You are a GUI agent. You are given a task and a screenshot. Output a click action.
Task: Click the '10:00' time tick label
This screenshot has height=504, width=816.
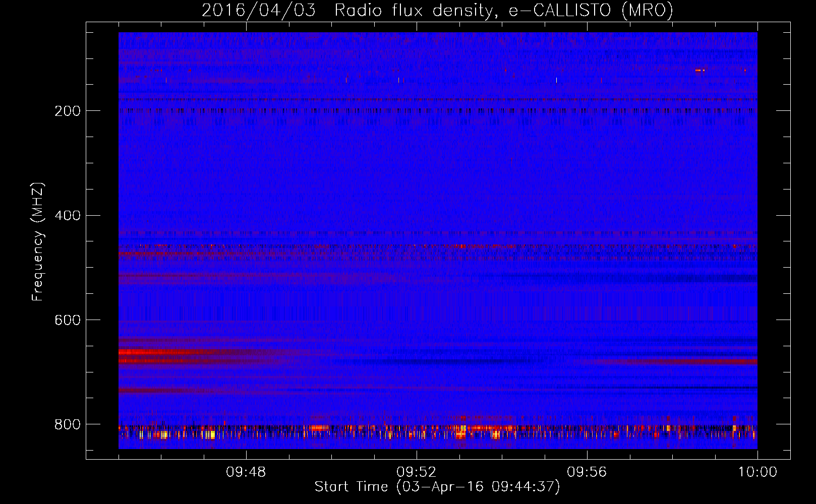[x=757, y=472]
